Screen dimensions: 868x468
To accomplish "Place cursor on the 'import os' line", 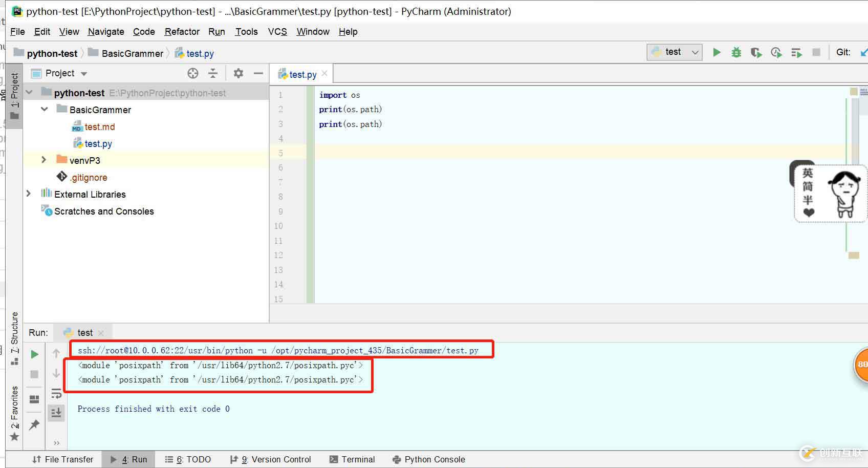I will pos(339,95).
